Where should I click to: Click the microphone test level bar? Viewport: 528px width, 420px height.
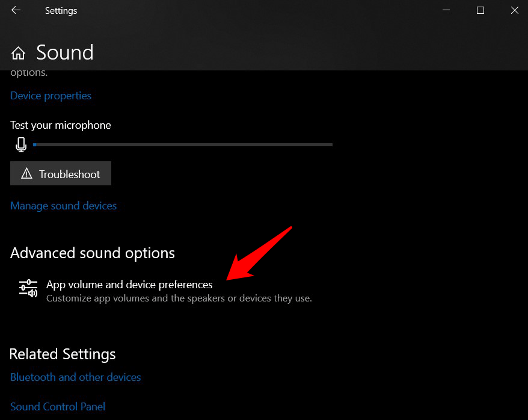tap(183, 144)
